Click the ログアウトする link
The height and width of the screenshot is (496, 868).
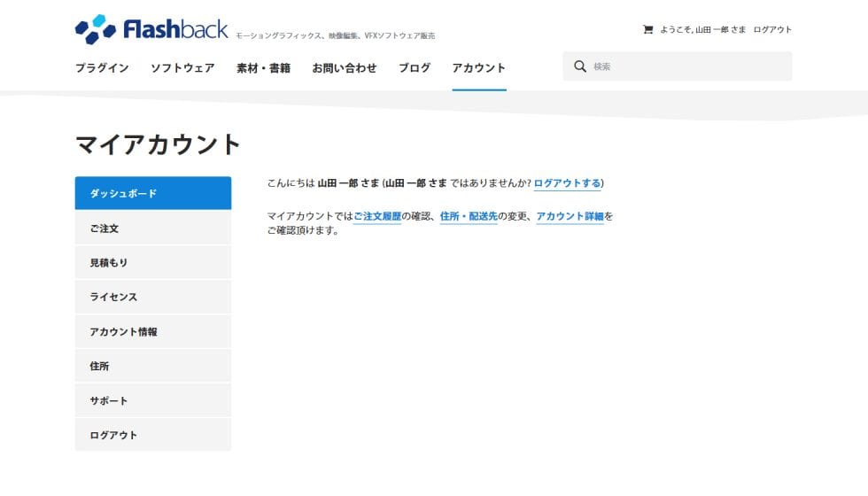click(x=567, y=183)
